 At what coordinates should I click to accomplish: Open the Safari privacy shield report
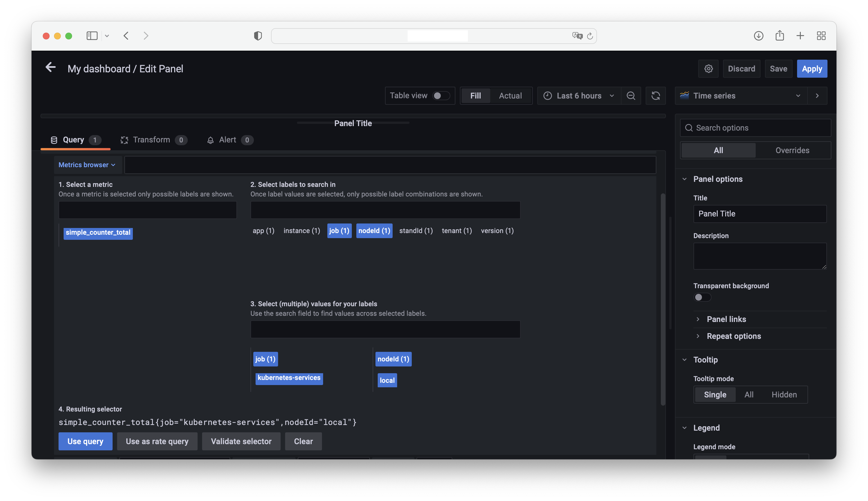[258, 35]
